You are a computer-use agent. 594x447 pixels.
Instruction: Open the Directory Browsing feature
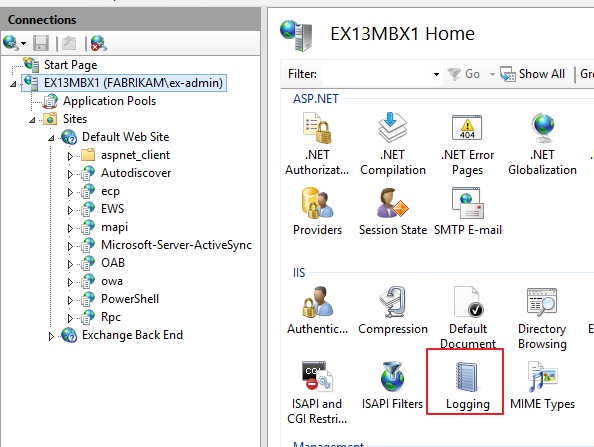coord(542,317)
